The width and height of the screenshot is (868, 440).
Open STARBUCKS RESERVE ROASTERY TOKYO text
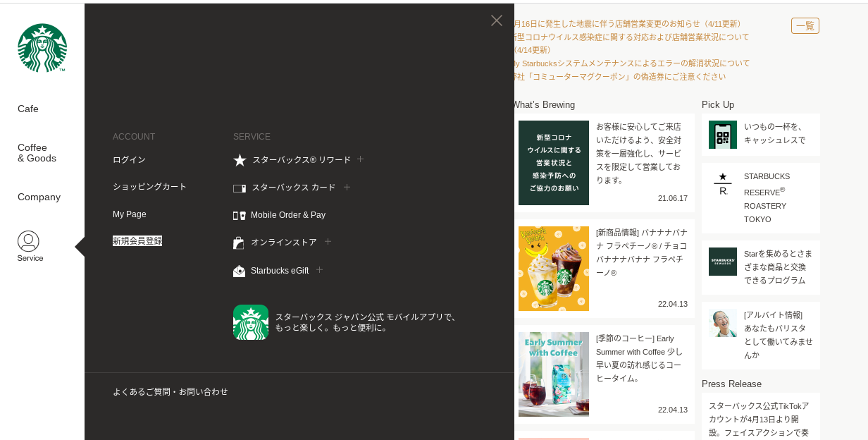tap(767, 198)
